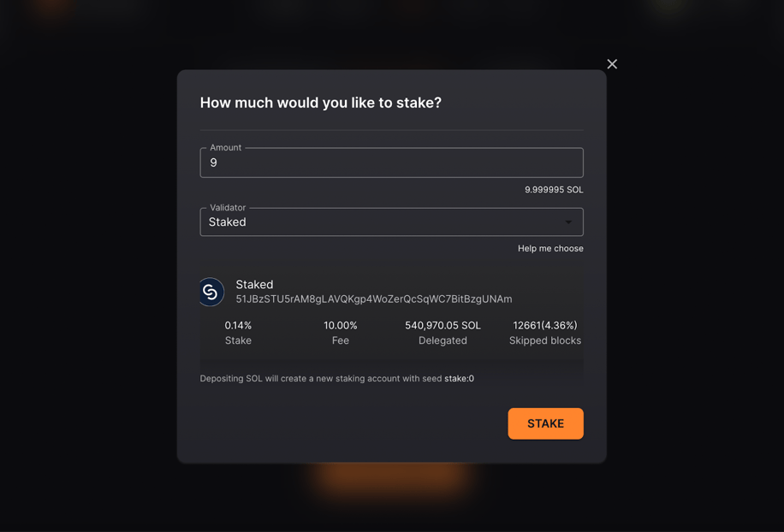Click the Skipped blocks label
Screen dimensions: 784x532
(545, 340)
